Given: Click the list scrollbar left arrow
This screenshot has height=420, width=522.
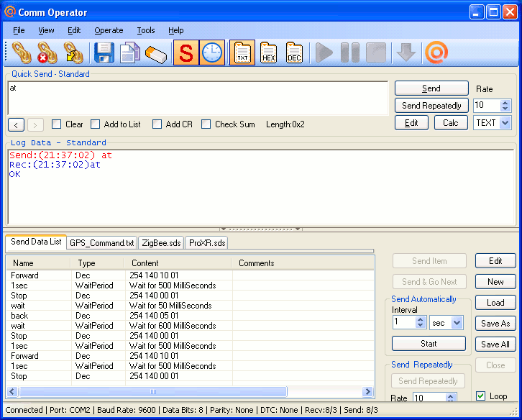Looking at the screenshot, I should pos(12,392).
